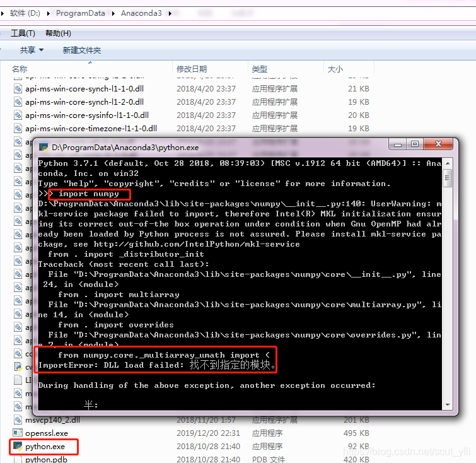Close the python.exe console window

(x=438, y=144)
